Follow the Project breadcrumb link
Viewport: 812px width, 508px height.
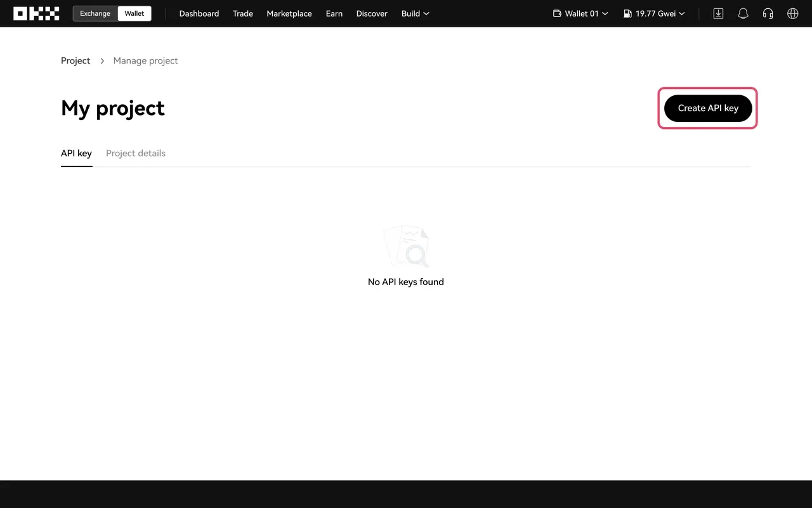pyautogui.click(x=75, y=60)
